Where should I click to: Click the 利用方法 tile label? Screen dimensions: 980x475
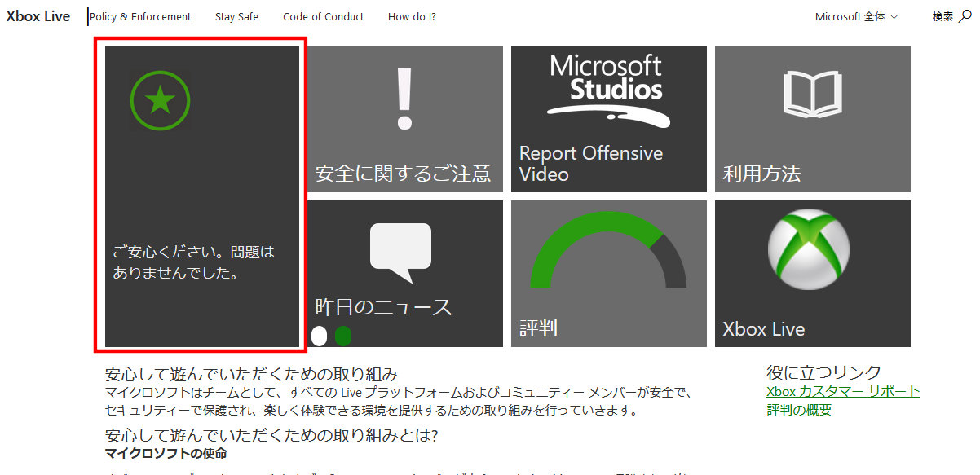pos(761,173)
